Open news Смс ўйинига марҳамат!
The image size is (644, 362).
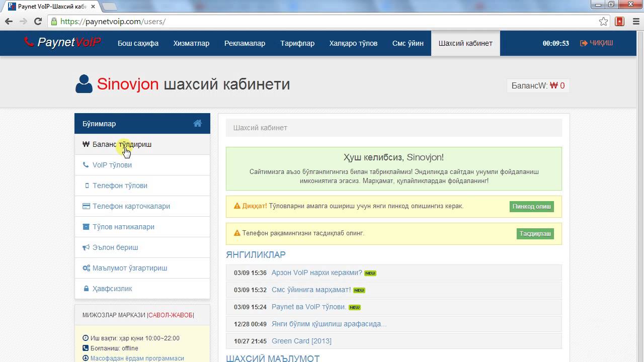coord(311,290)
